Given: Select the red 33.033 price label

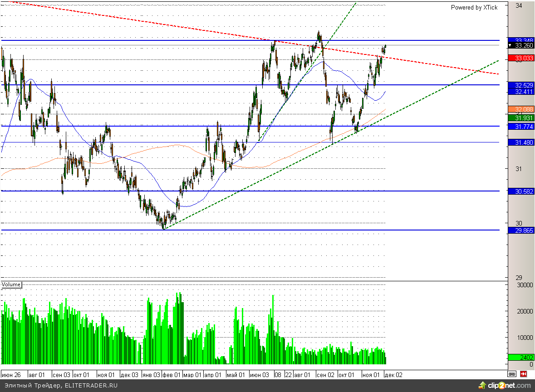Looking at the screenshot, I should 521,58.
